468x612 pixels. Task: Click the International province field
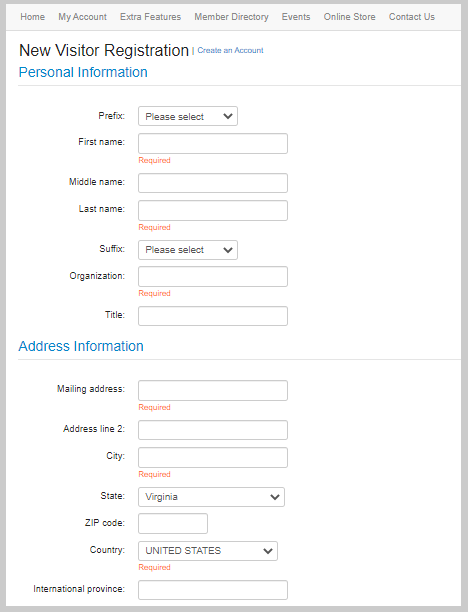click(x=213, y=590)
